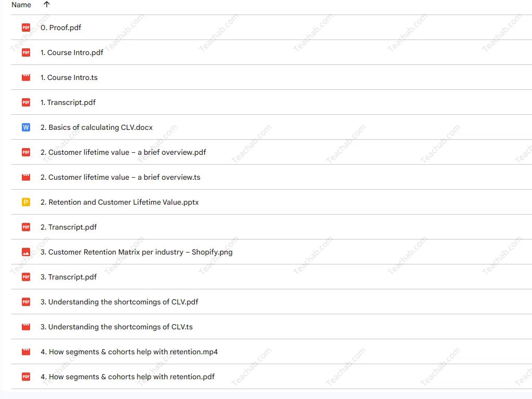Image resolution: width=532 pixels, height=399 pixels.
Task: Click the PDF icon for 3. Understanding the shortcomings of CLV.pdf
Action: pos(26,302)
